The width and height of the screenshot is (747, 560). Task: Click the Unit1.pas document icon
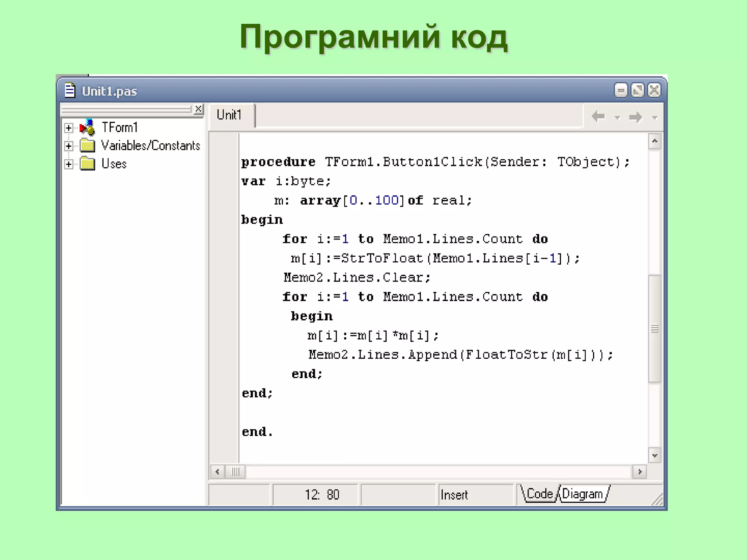(69, 90)
